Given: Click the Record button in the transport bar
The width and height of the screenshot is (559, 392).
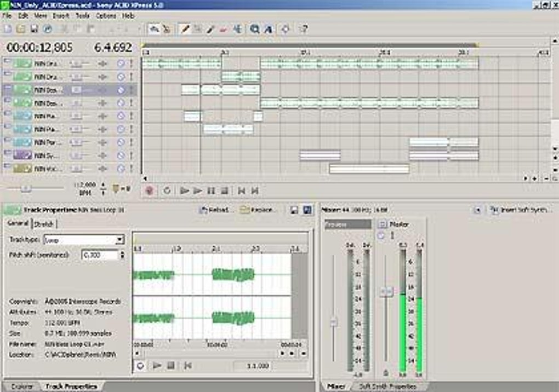Looking at the screenshot, I should pos(150,191).
